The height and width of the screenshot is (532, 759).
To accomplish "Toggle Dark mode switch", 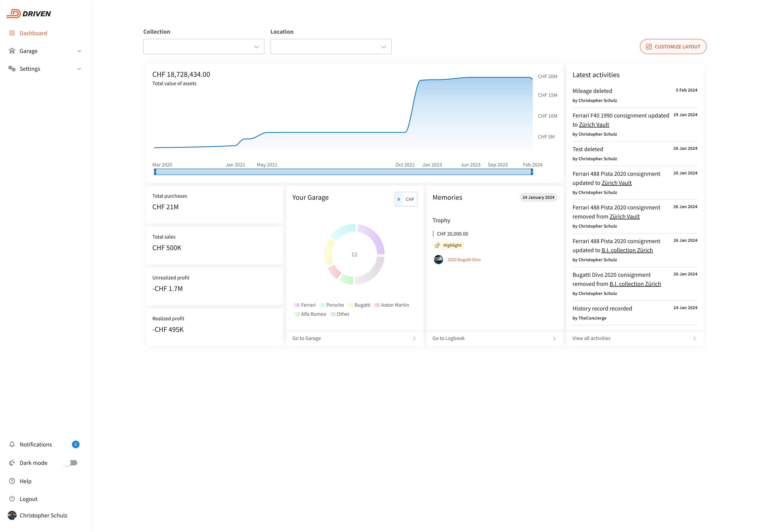I will 70,463.
